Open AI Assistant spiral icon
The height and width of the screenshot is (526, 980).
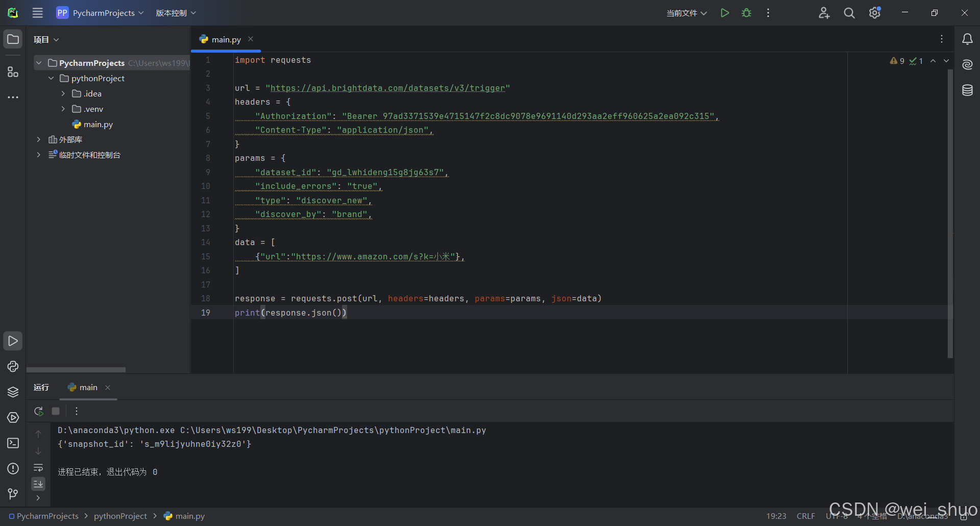pos(967,65)
